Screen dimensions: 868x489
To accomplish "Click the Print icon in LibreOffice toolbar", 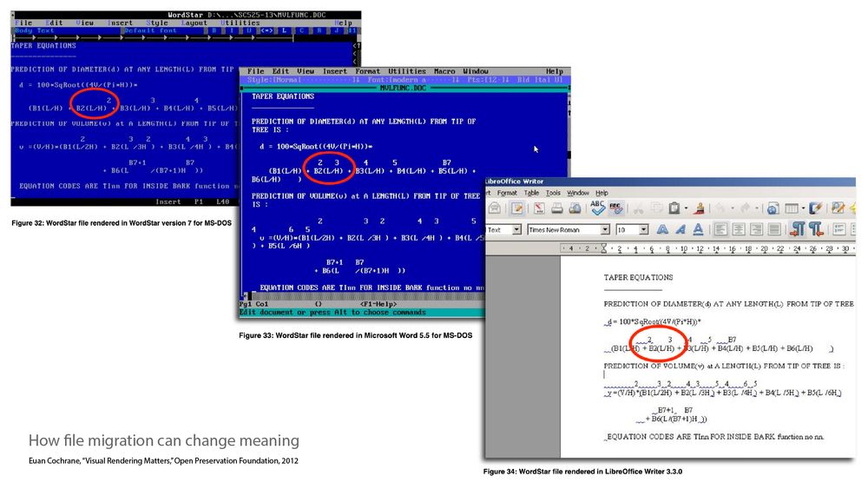I will (557, 208).
